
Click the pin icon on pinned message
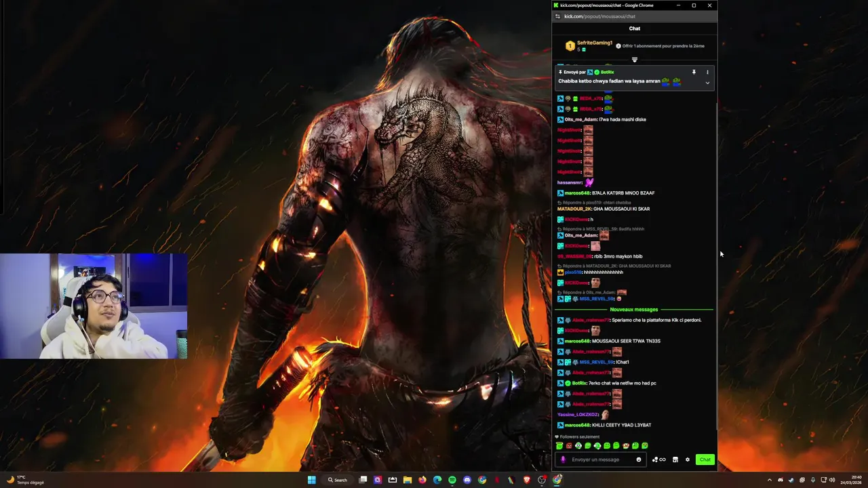pyautogui.click(x=694, y=72)
